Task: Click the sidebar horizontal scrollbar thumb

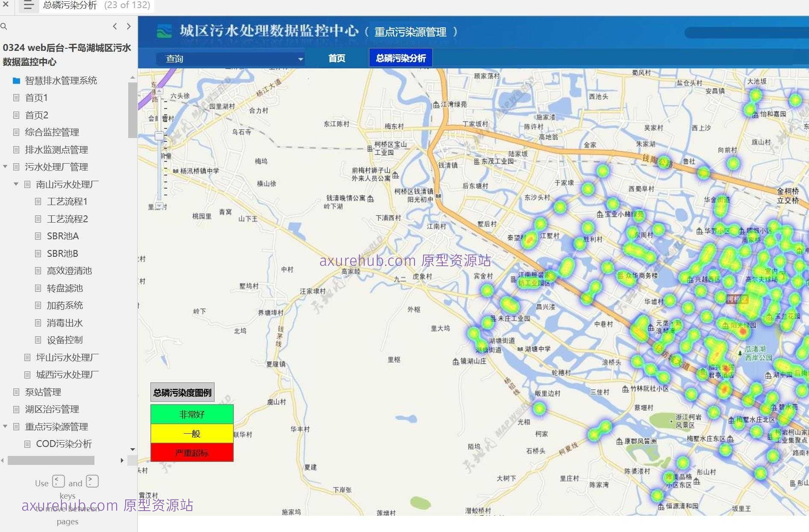Action: point(51,460)
